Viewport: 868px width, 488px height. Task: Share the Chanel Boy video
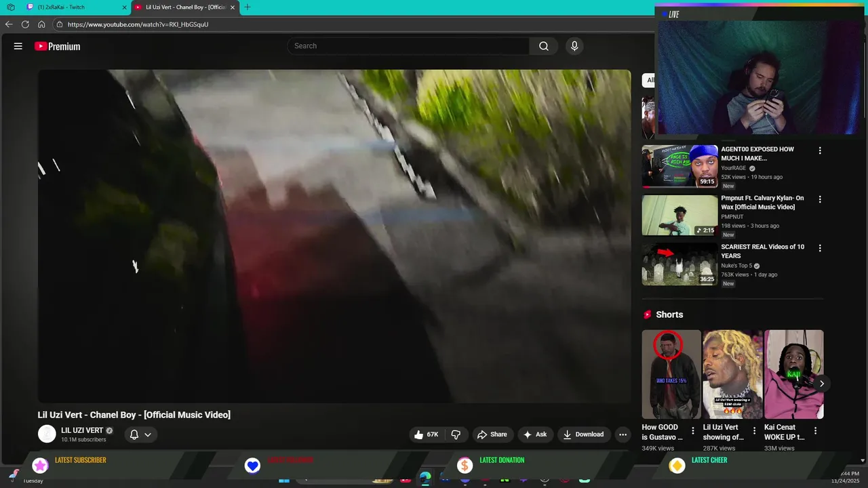point(492,434)
